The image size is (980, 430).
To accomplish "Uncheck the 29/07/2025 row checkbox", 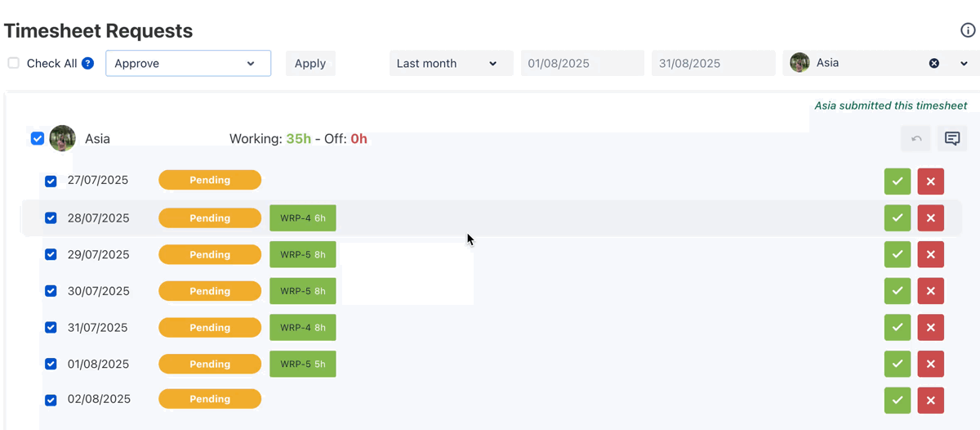I will click(x=51, y=254).
